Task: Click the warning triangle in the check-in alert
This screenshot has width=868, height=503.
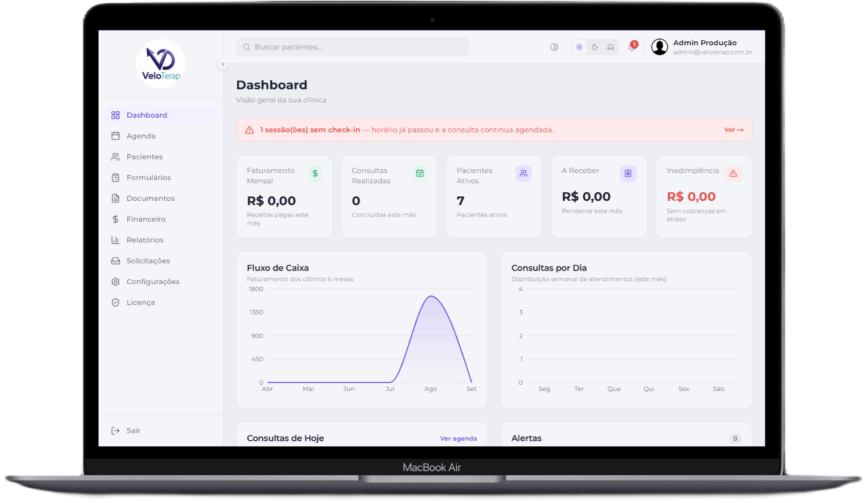Action: click(249, 130)
